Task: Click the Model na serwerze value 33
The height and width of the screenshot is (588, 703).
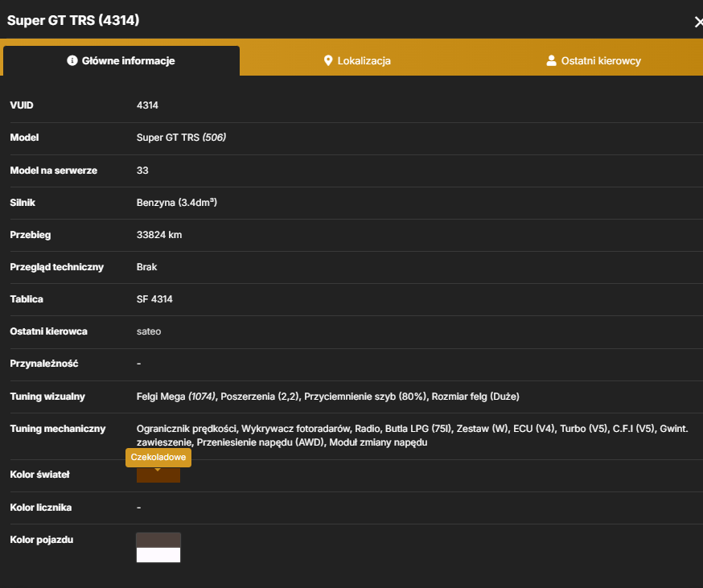Action: (142, 171)
